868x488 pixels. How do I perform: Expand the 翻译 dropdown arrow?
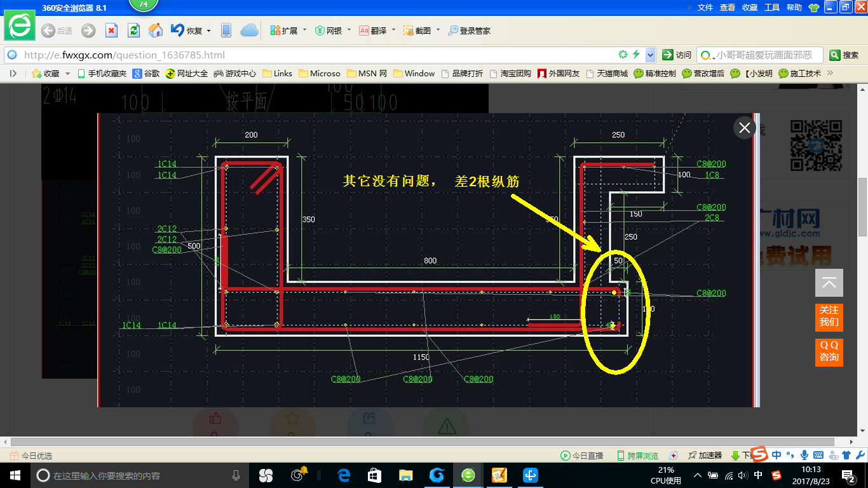393,30
